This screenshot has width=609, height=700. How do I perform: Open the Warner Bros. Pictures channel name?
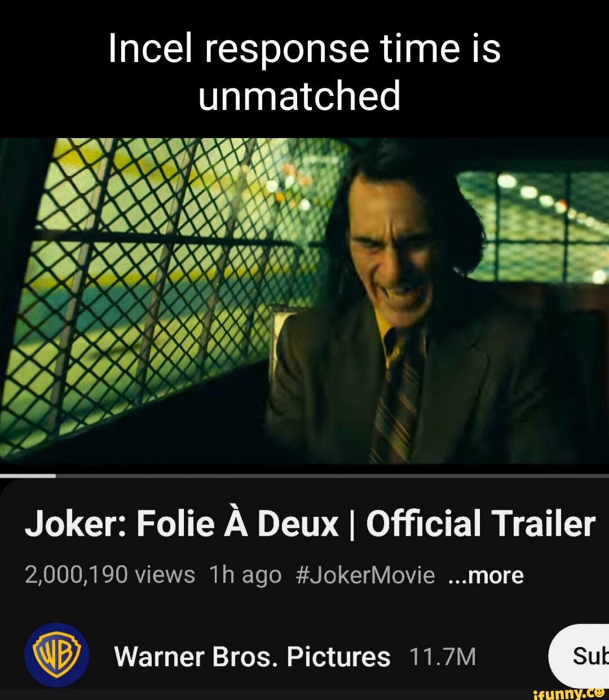point(252,657)
